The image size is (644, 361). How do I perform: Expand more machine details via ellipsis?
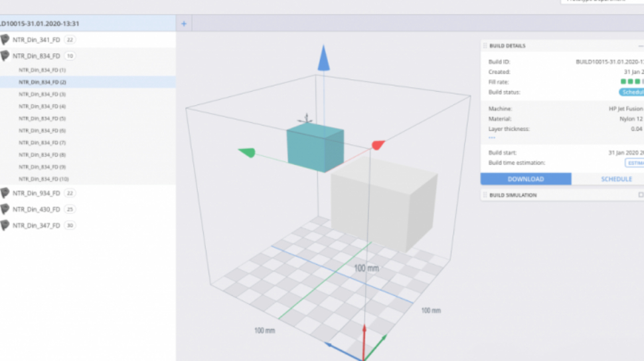492,138
